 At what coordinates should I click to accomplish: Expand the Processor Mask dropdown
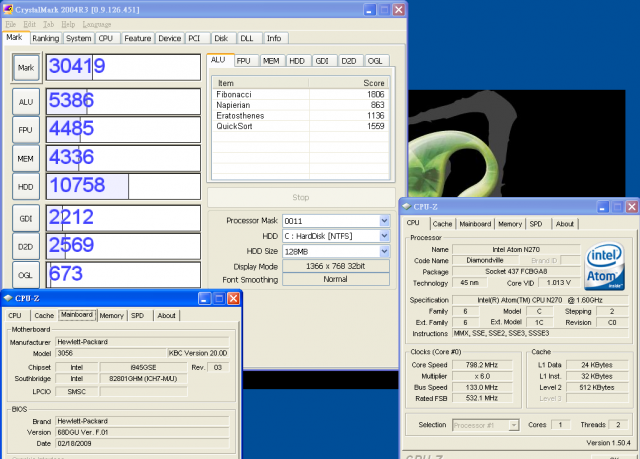click(384, 221)
